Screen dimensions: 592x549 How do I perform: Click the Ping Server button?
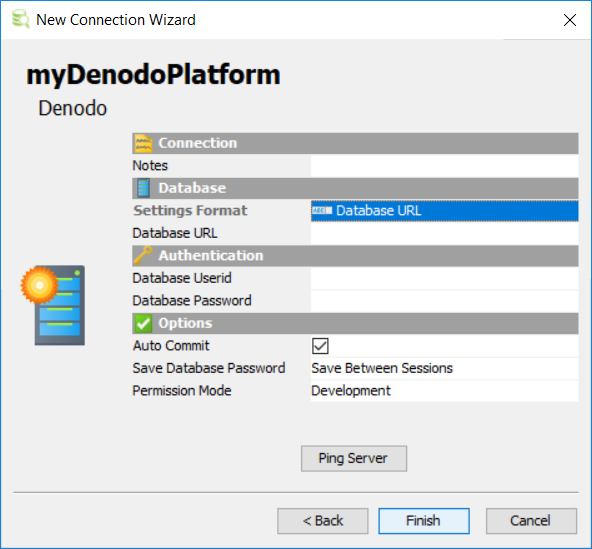354,458
